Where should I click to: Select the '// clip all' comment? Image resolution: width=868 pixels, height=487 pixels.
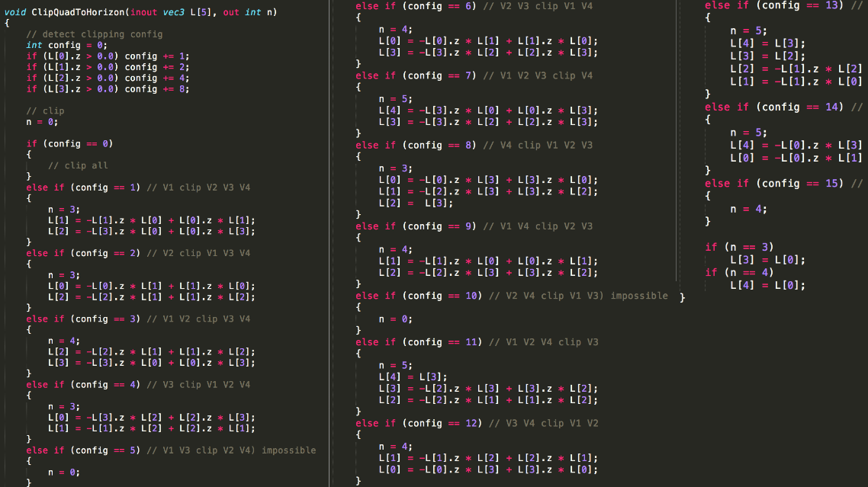click(78, 165)
